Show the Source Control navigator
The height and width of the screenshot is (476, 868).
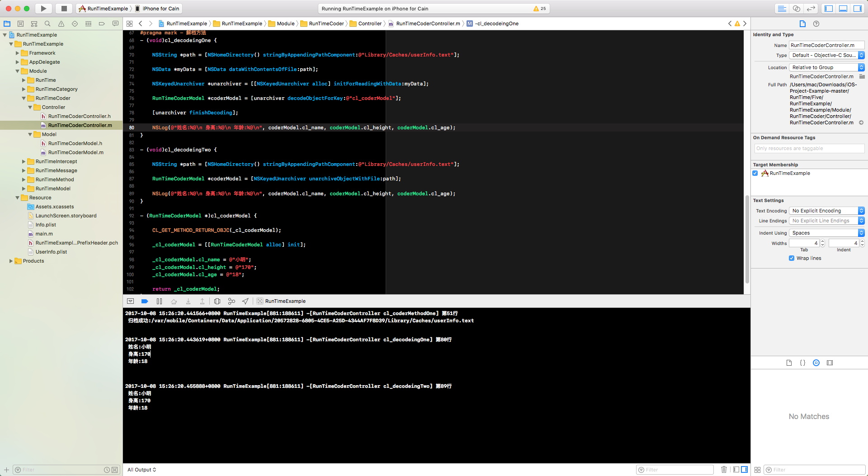tap(20, 24)
